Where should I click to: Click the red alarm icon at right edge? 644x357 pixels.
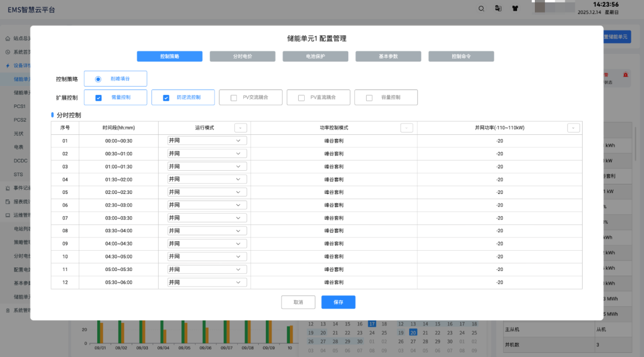pos(626,75)
